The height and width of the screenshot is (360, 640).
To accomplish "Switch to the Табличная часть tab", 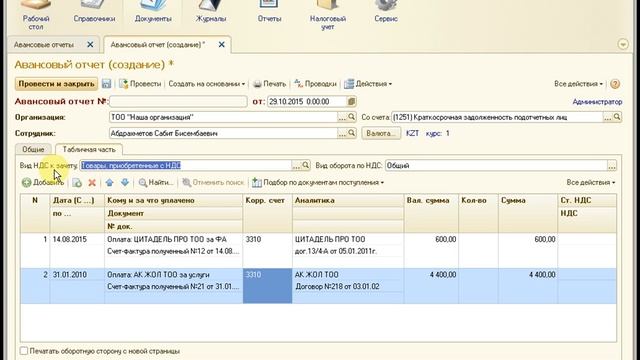I will 89,149.
